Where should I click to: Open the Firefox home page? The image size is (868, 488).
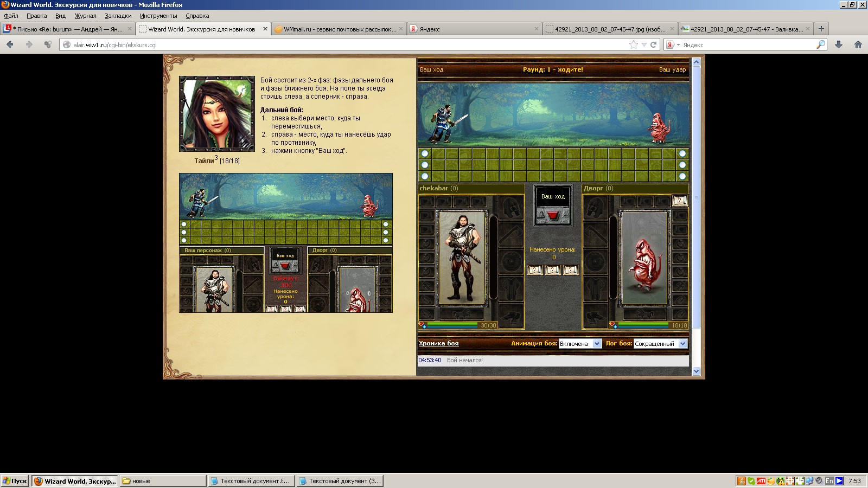tap(858, 44)
